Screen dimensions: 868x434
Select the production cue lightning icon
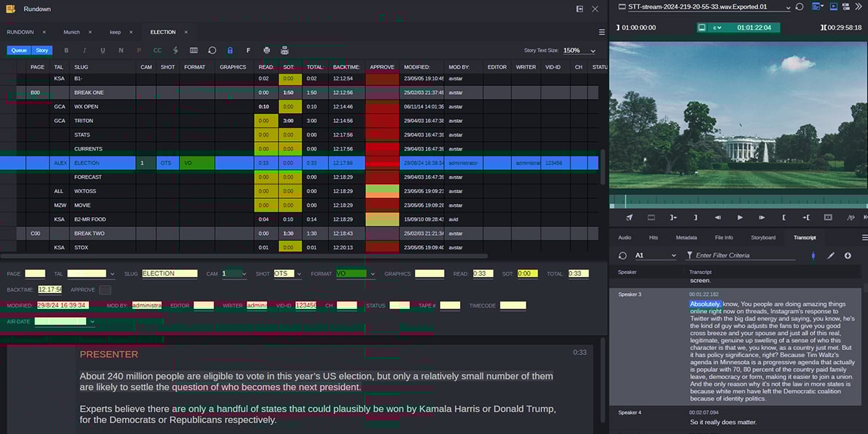point(176,51)
